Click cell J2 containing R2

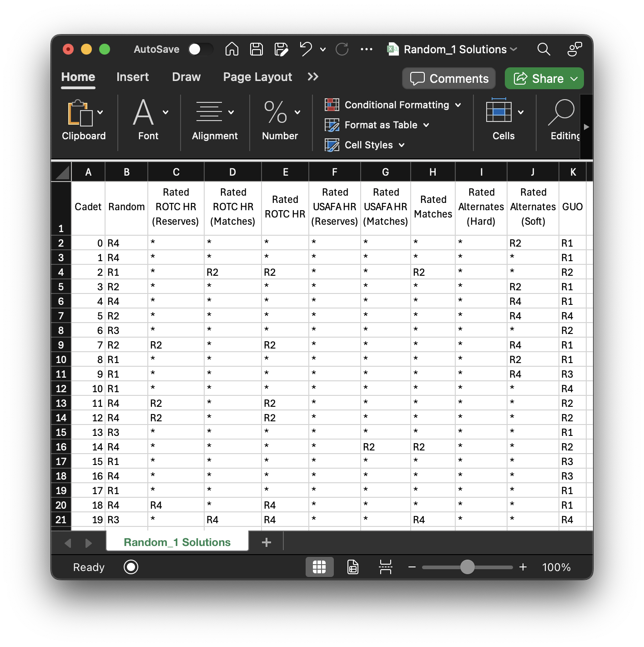tap(533, 243)
